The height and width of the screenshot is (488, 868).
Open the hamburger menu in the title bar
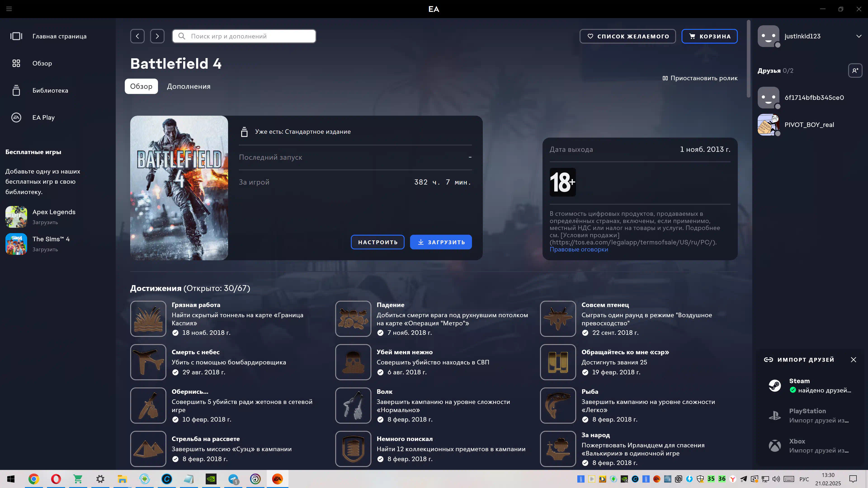click(x=9, y=9)
